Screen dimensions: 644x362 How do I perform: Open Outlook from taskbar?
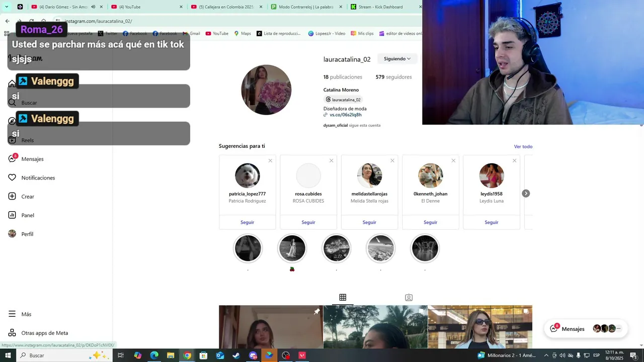pos(220,355)
